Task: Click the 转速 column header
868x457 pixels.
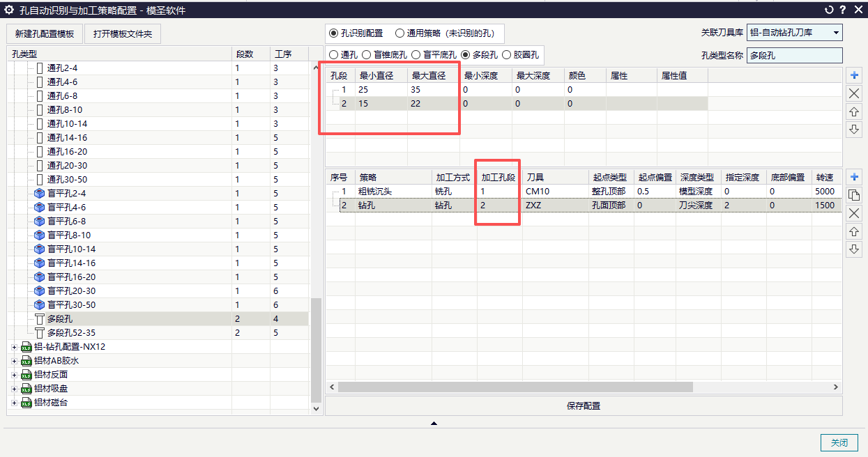Action: point(826,177)
